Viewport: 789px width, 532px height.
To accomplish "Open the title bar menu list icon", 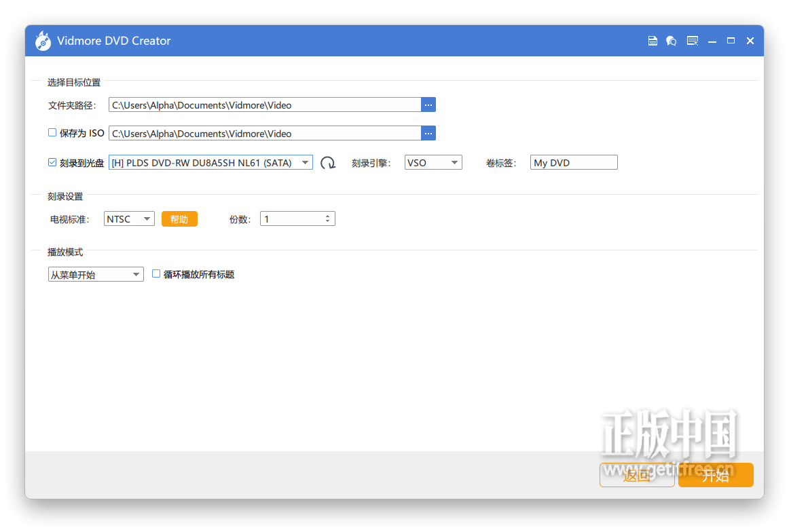I will (x=693, y=41).
